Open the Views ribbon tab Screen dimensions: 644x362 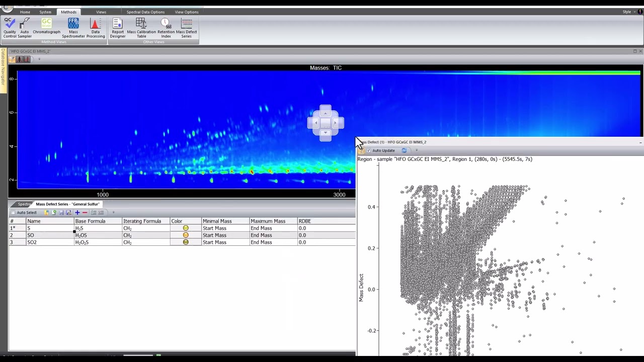click(x=101, y=12)
